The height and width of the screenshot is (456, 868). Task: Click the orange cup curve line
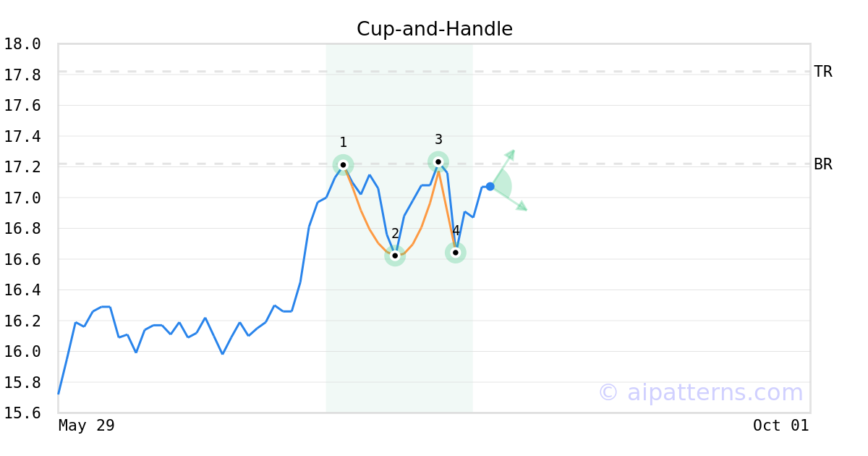coord(365,218)
